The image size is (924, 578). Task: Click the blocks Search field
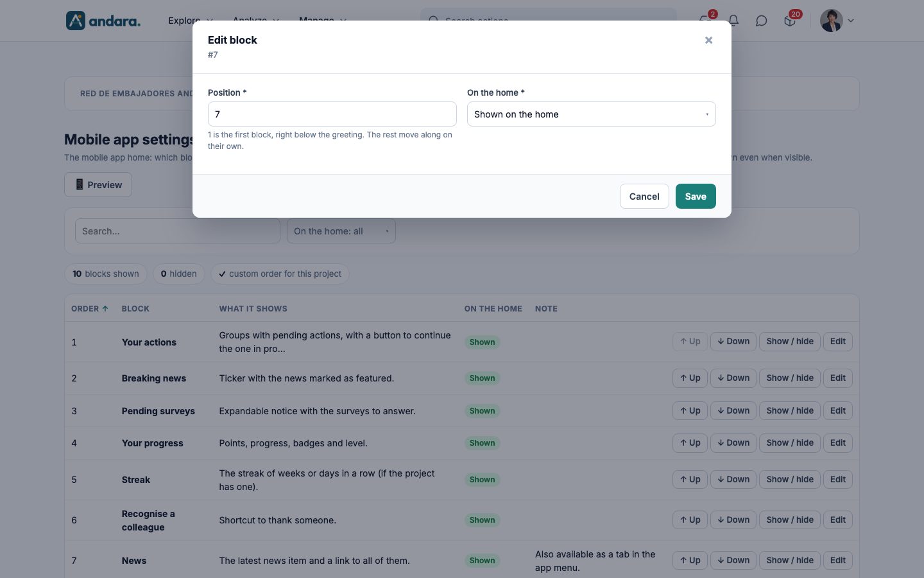(x=178, y=231)
